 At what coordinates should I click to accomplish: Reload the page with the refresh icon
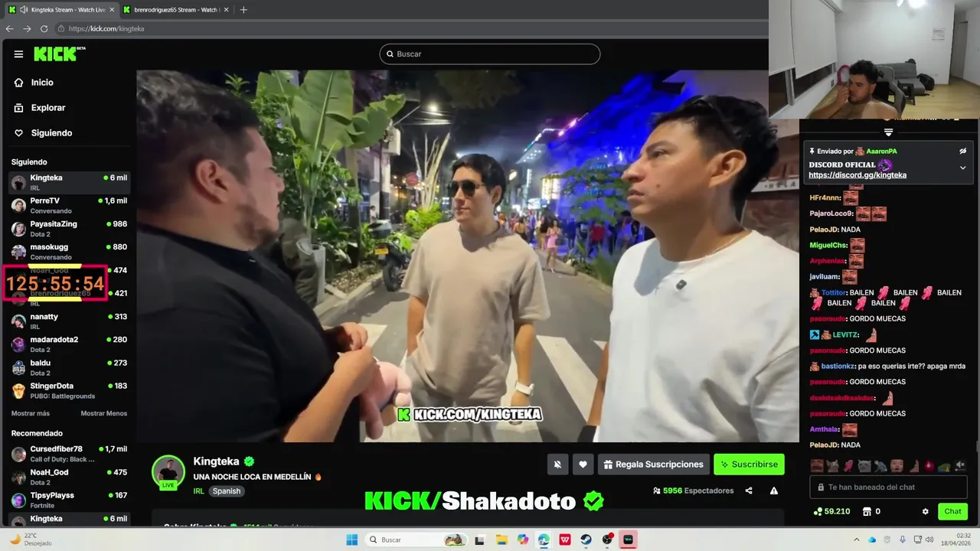point(44,29)
